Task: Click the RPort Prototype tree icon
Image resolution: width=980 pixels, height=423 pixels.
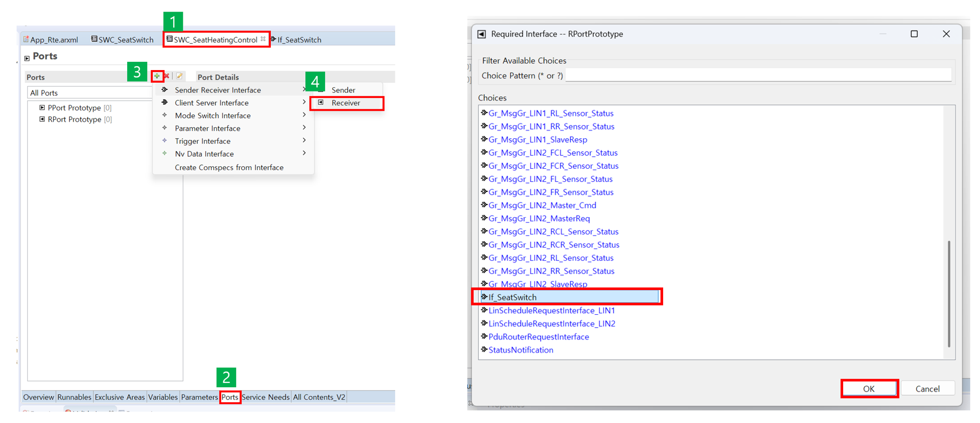Action: 42,119
